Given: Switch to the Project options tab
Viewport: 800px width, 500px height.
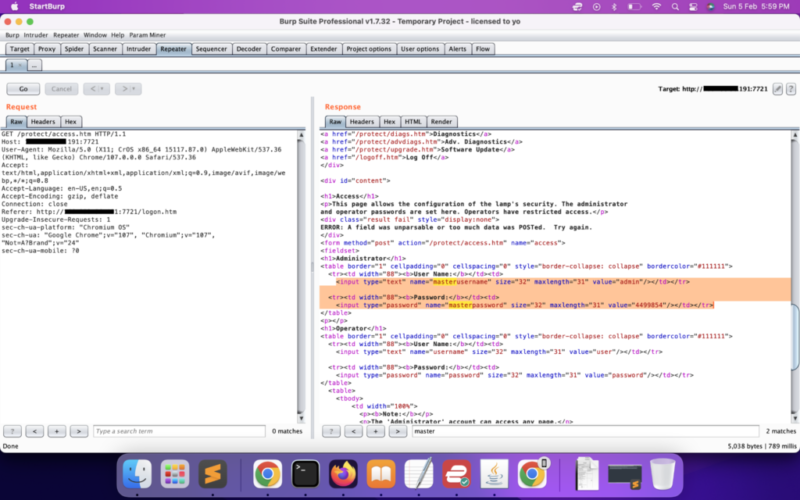Looking at the screenshot, I should (x=369, y=49).
